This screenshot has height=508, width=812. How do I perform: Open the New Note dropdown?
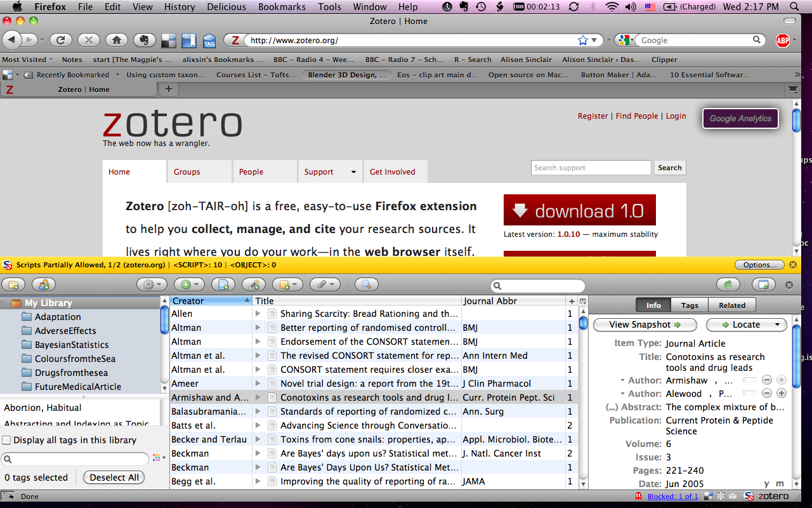tap(287, 285)
